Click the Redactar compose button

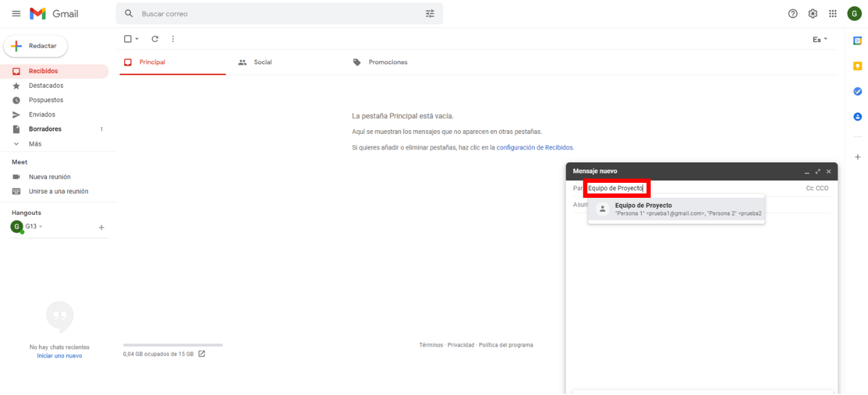pos(36,46)
